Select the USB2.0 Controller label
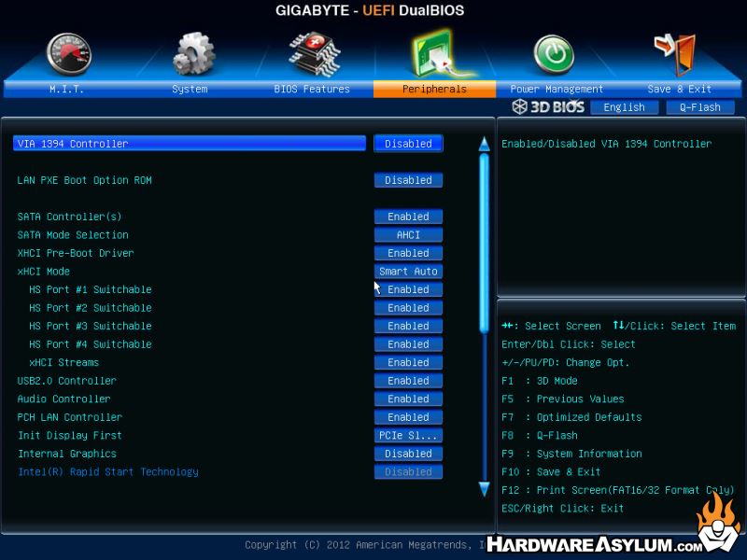The image size is (747, 560). click(66, 381)
